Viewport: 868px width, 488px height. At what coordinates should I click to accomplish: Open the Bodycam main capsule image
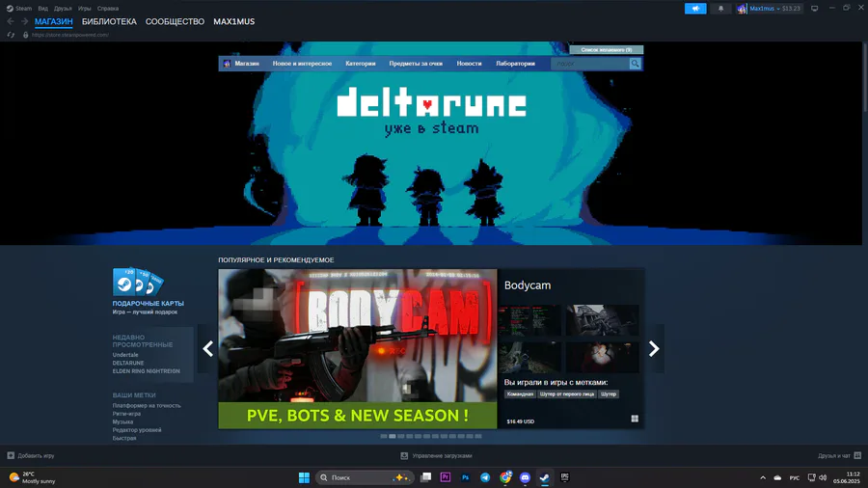[x=358, y=348]
